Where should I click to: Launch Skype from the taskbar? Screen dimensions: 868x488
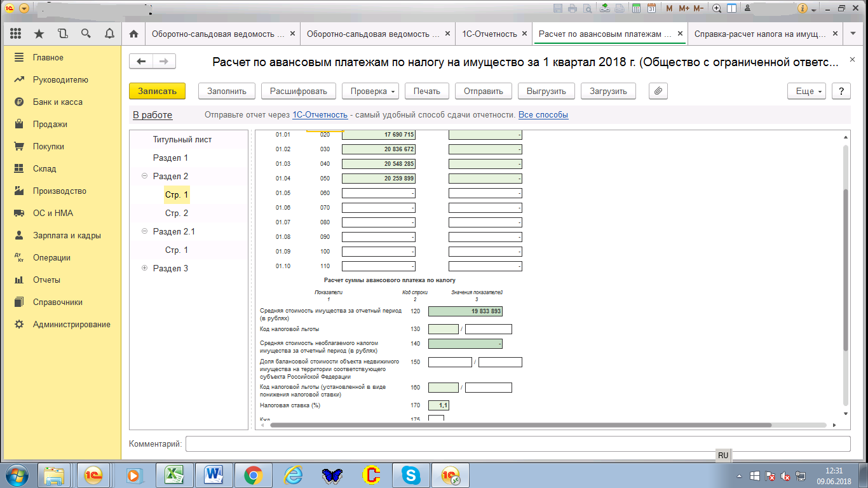click(410, 475)
